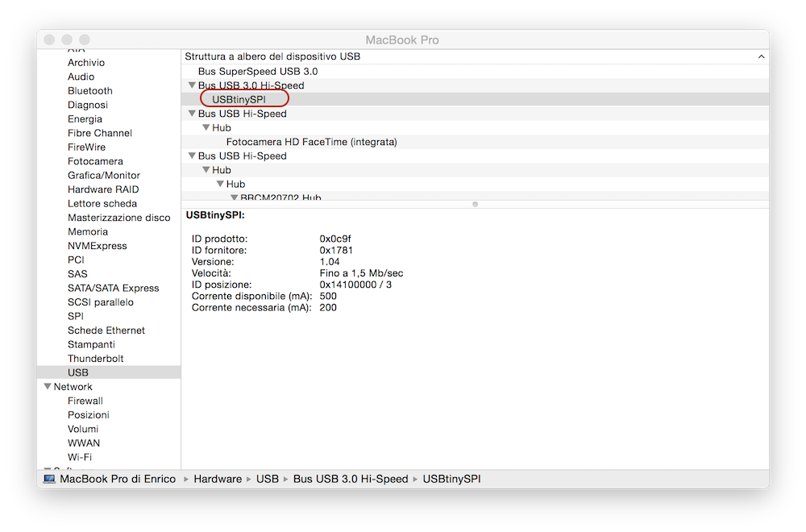Image resolution: width=806 pixels, height=532 pixels.
Task: Open SAS in the sidebar
Action: click(77, 274)
